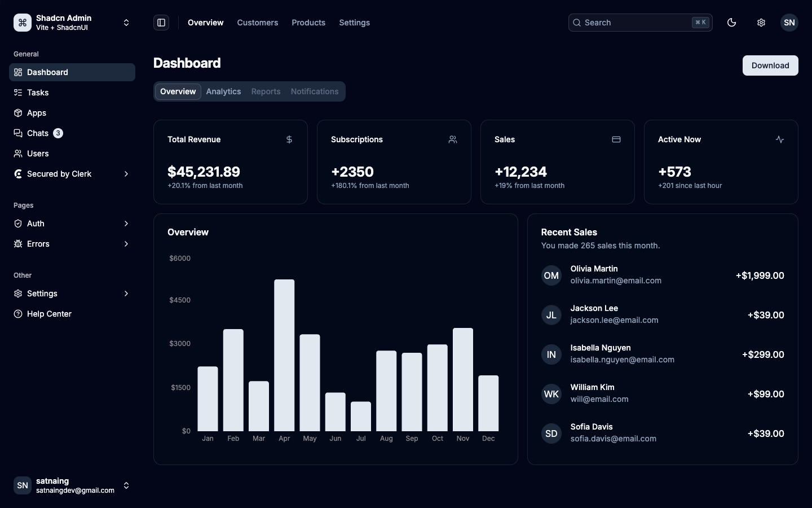Click the Tasks checklist icon
812x508 pixels.
coord(18,93)
